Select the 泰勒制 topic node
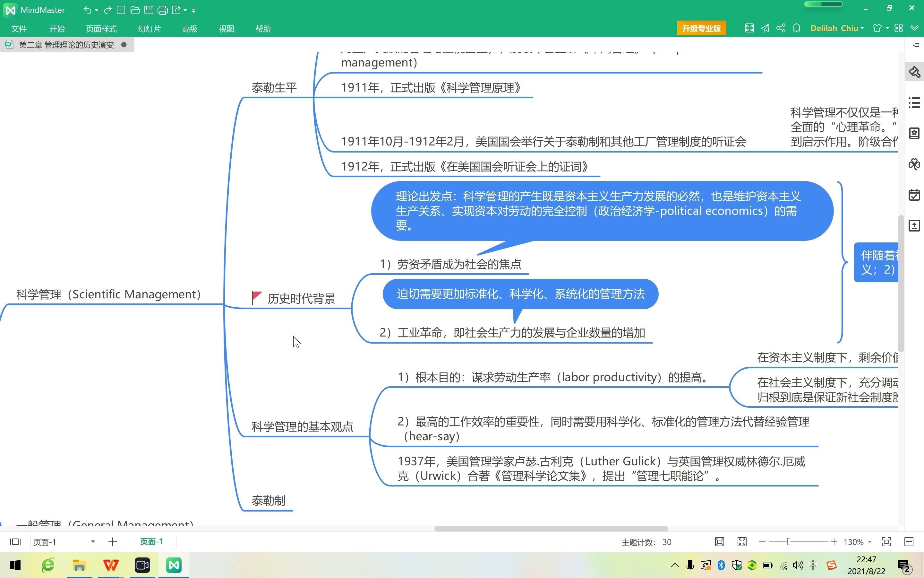Viewport: 924px width, 578px height. [269, 500]
